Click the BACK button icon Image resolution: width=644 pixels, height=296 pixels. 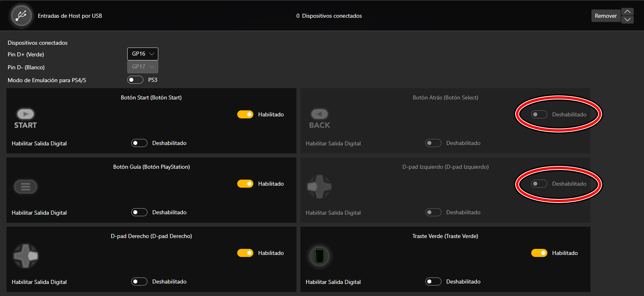point(319,118)
